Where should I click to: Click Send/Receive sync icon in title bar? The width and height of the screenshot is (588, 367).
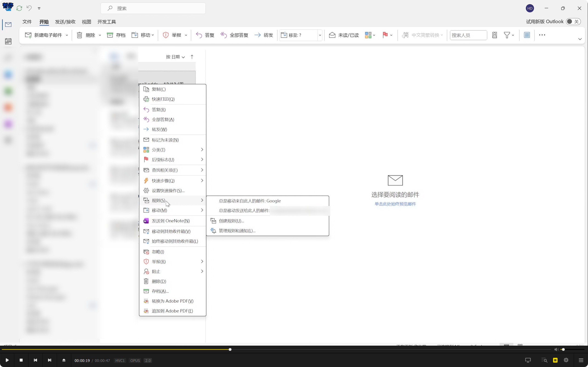[x=19, y=8]
